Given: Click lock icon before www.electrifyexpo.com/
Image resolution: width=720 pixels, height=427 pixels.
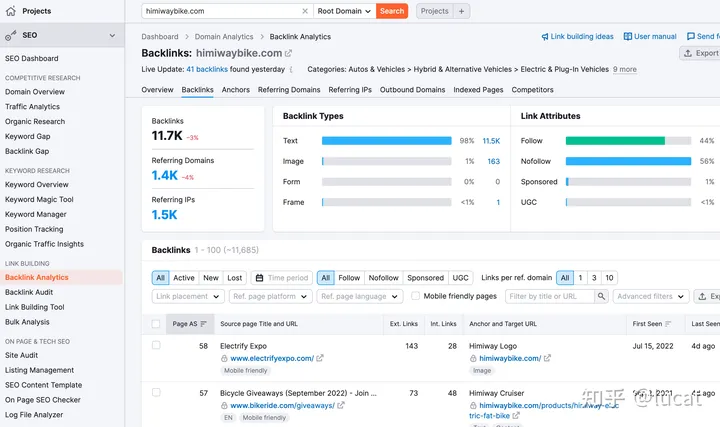Looking at the screenshot, I should click(x=224, y=358).
